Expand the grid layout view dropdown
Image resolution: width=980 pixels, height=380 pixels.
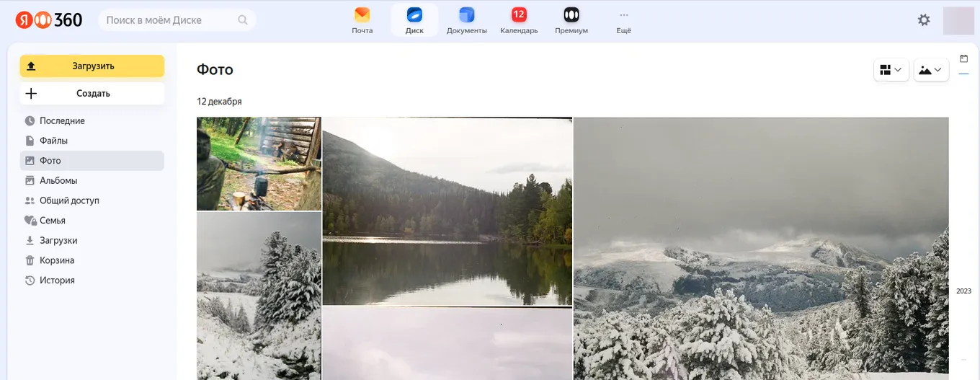(x=891, y=70)
